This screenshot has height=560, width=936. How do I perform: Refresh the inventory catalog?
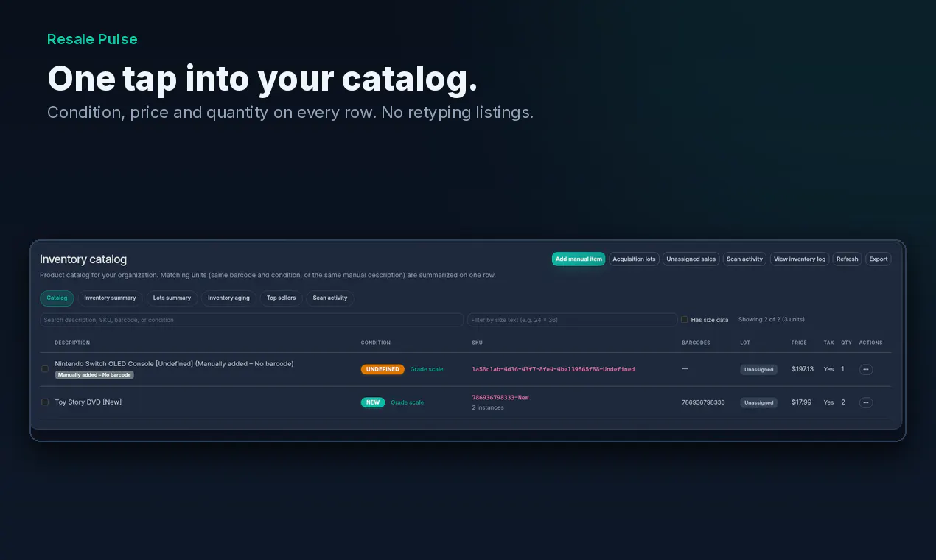click(x=847, y=259)
